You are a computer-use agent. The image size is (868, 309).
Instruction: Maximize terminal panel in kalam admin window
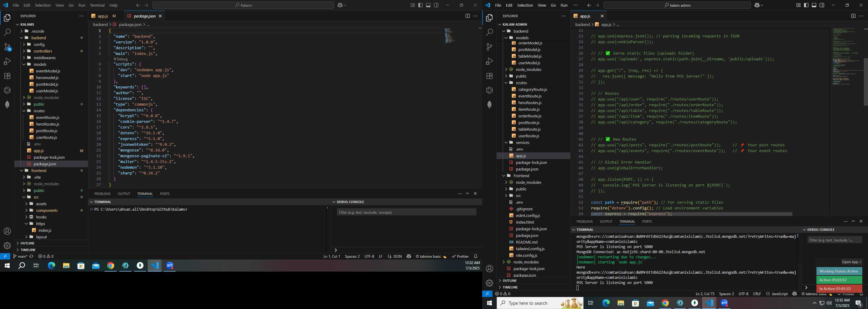[853, 221]
